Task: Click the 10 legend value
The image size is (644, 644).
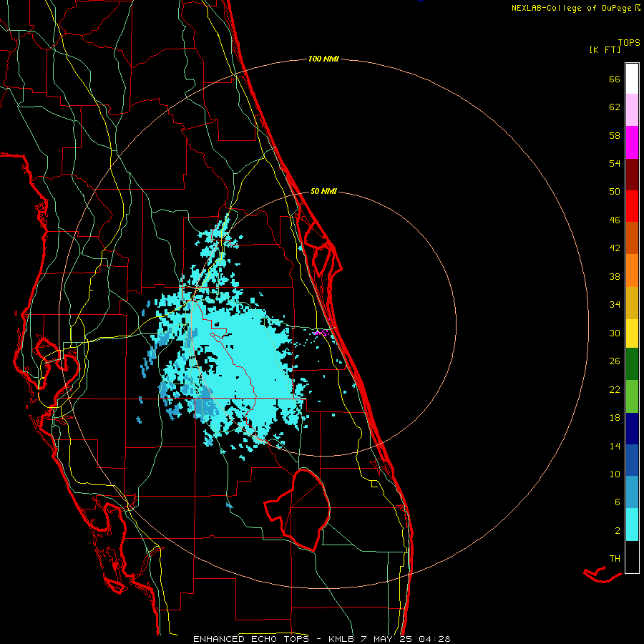Action: point(615,474)
